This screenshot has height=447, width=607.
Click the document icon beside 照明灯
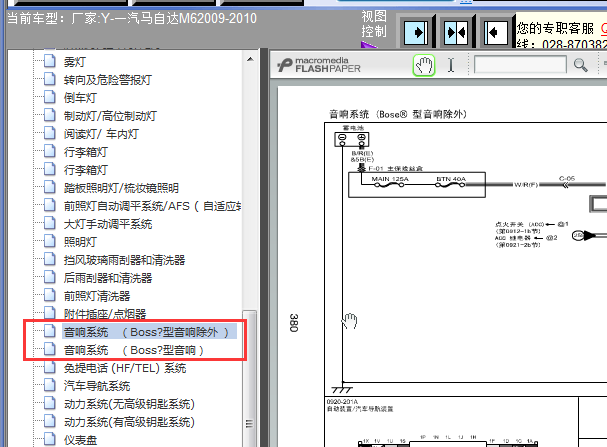coord(50,241)
